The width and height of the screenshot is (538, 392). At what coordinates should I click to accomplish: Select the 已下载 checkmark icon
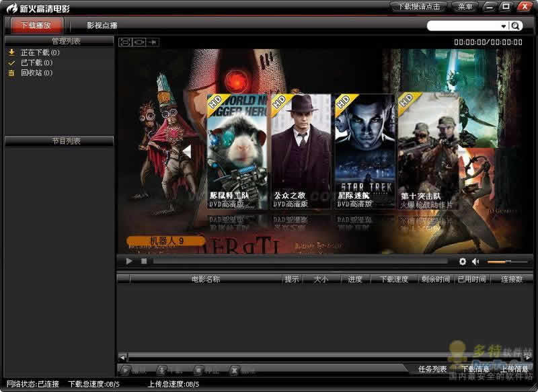click(x=11, y=63)
